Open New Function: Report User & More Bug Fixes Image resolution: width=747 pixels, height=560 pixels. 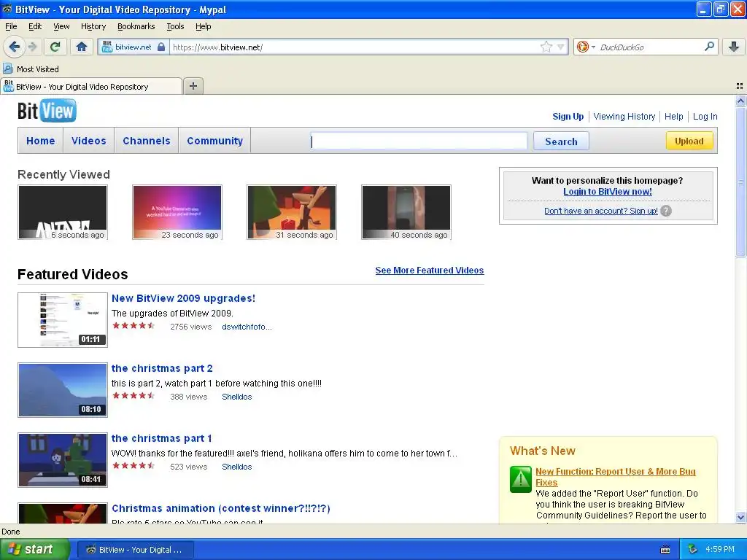click(x=616, y=477)
